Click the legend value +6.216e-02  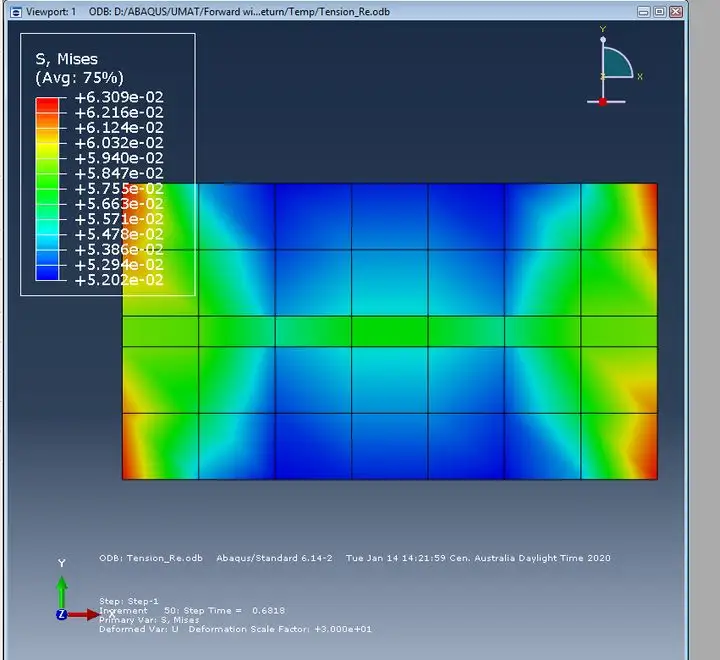point(119,113)
